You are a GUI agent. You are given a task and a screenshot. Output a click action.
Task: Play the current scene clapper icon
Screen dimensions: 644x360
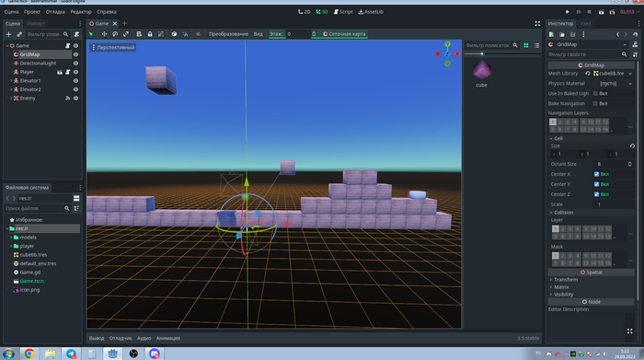point(601,12)
